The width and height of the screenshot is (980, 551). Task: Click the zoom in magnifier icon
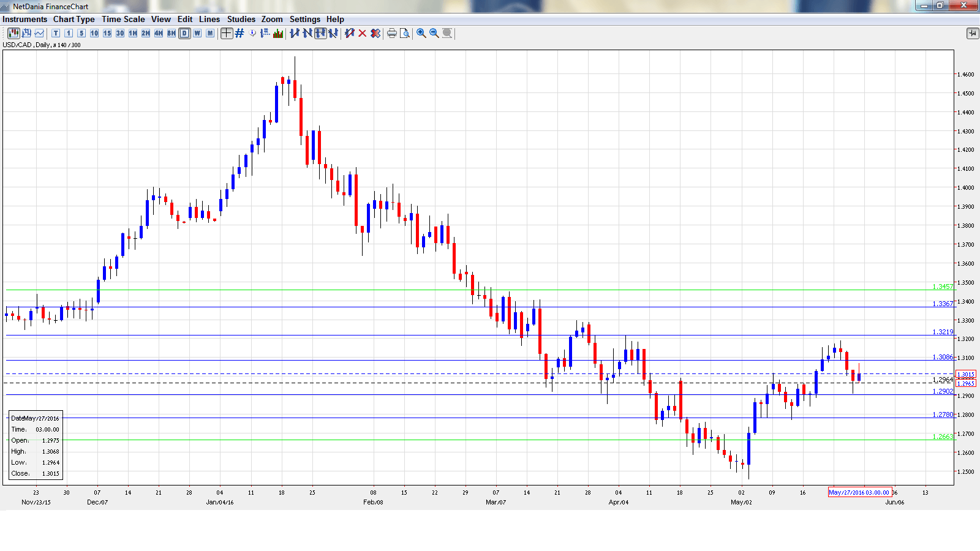[421, 33]
